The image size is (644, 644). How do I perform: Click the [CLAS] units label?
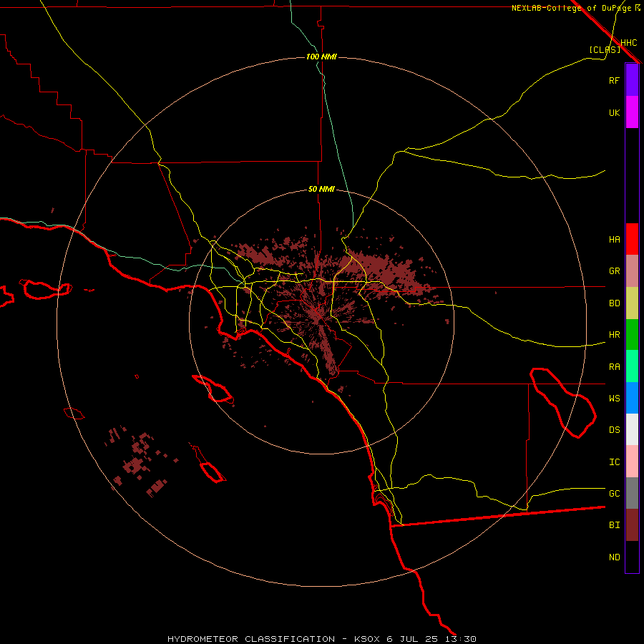[605, 49]
